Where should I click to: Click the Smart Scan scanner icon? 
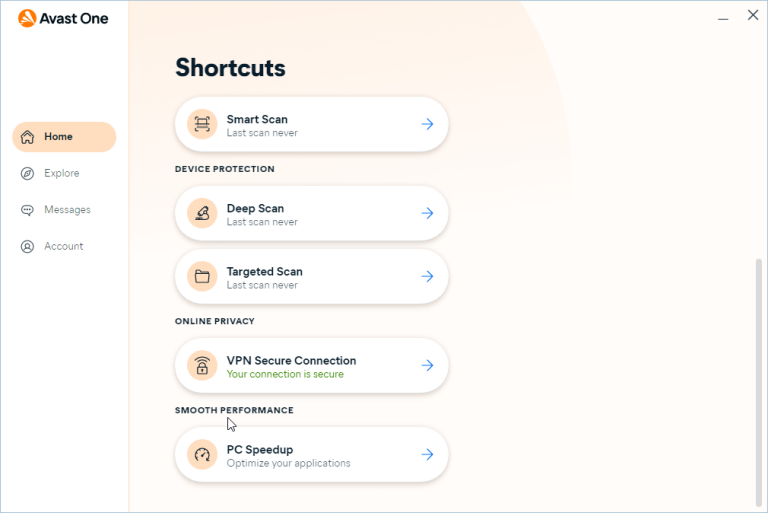(x=202, y=124)
